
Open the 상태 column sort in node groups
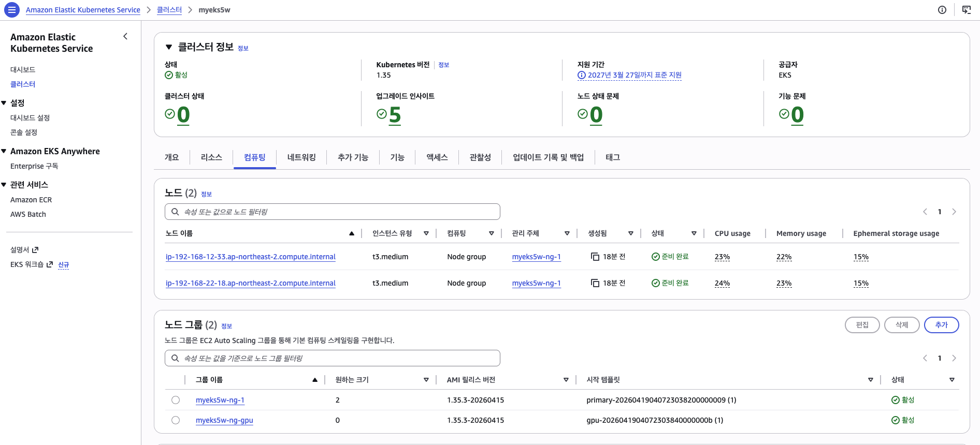(952, 380)
